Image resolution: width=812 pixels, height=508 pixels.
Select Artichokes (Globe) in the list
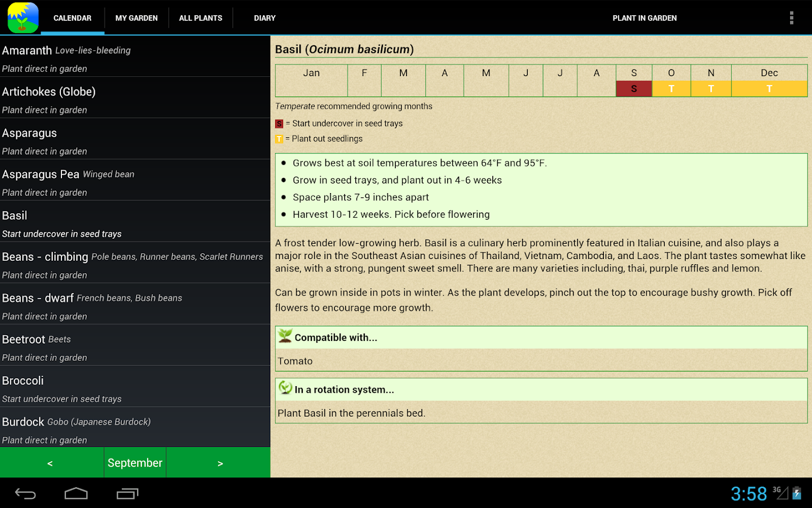click(x=135, y=98)
